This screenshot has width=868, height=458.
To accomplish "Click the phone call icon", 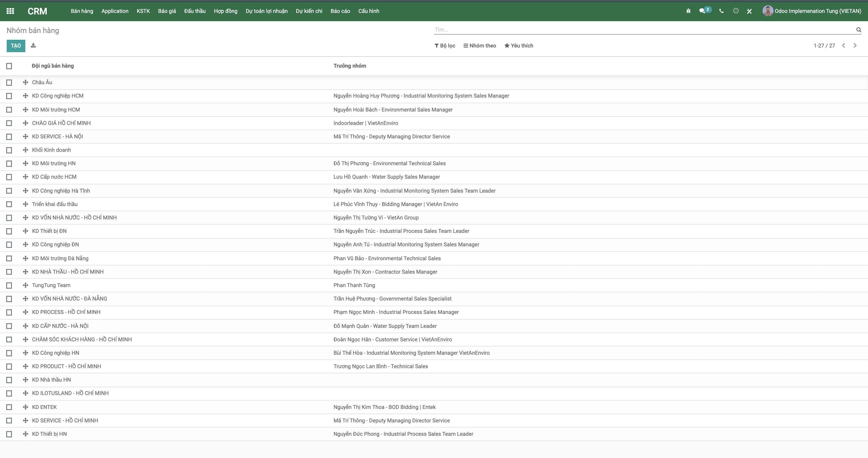I will (722, 11).
